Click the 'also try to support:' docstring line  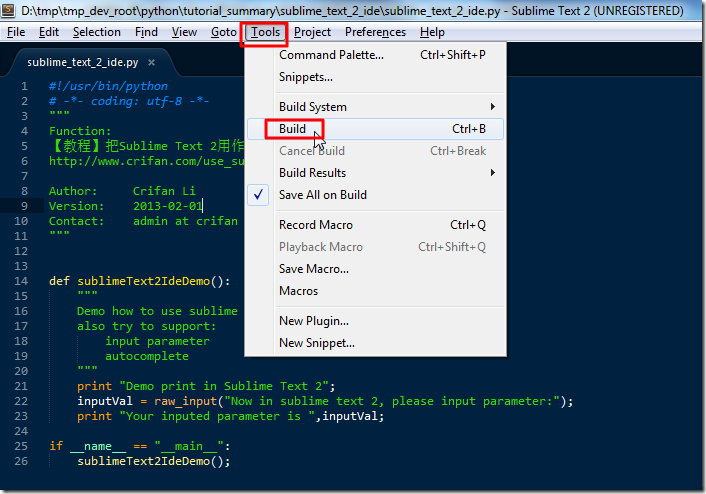click(147, 326)
